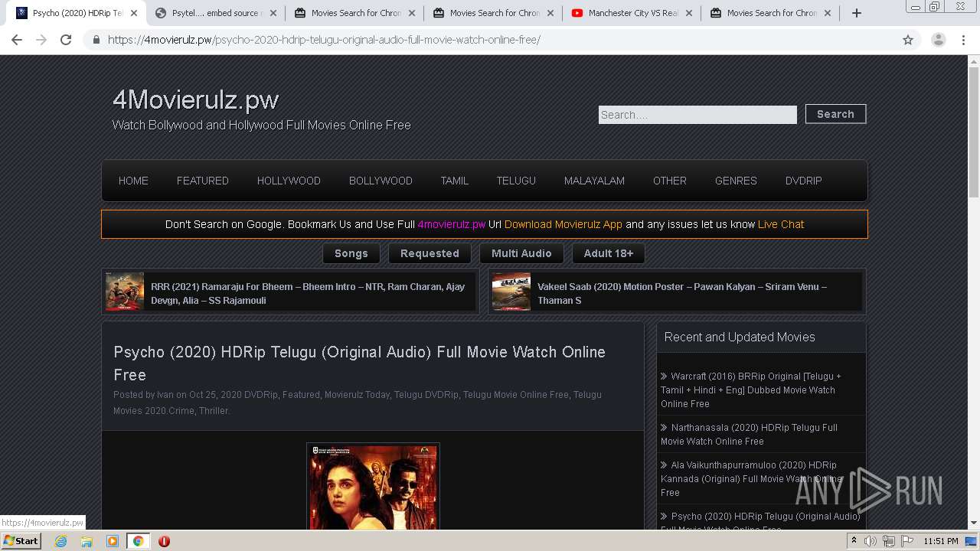The width and height of the screenshot is (980, 551).
Task: Open the DVDRIP menu
Action: coord(803,181)
